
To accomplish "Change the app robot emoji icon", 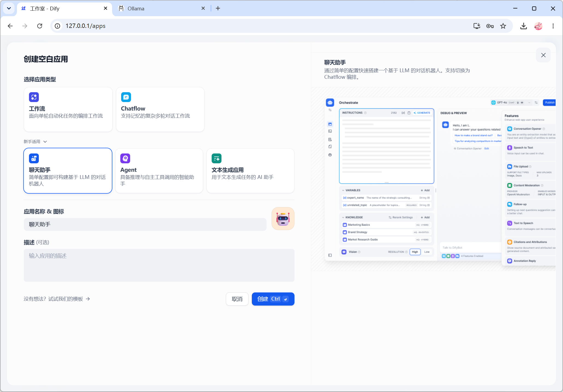I will pyautogui.click(x=283, y=219).
